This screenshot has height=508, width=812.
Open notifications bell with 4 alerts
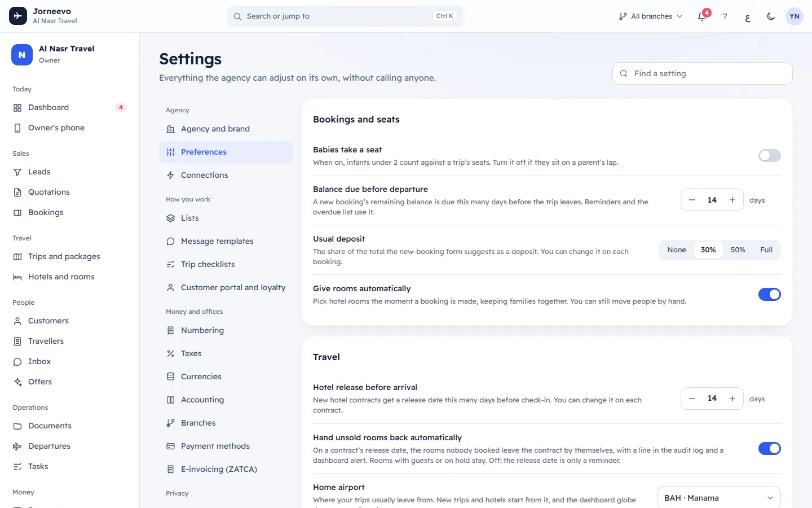pos(703,16)
